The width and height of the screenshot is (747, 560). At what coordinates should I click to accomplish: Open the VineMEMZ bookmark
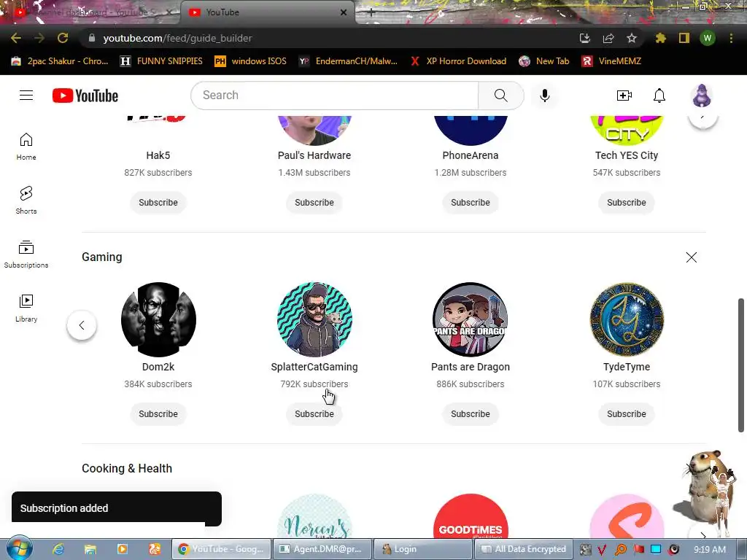pos(612,61)
